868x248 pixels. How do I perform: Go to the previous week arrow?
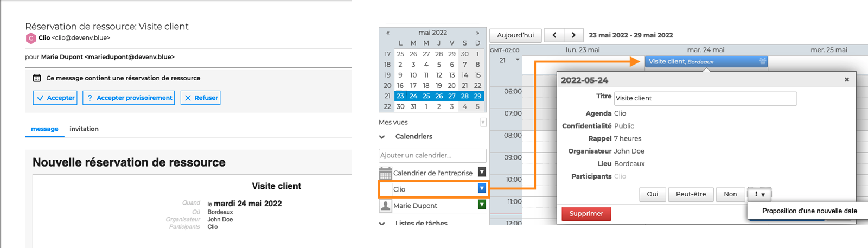554,35
